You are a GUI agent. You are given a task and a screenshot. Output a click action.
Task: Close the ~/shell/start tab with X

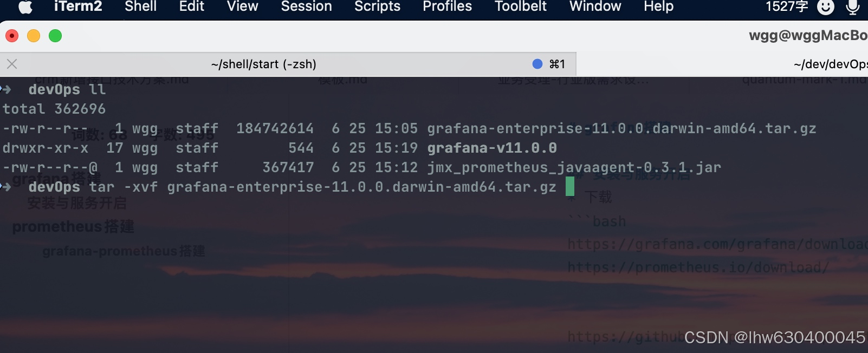coord(12,64)
